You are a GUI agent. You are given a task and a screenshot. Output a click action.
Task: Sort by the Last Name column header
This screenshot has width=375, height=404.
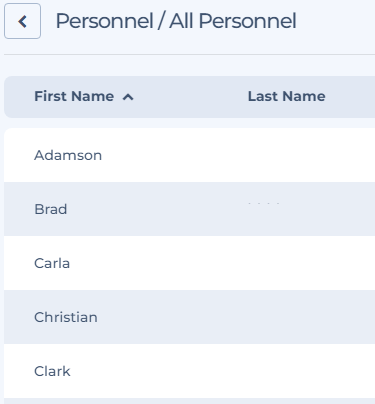(x=286, y=96)
